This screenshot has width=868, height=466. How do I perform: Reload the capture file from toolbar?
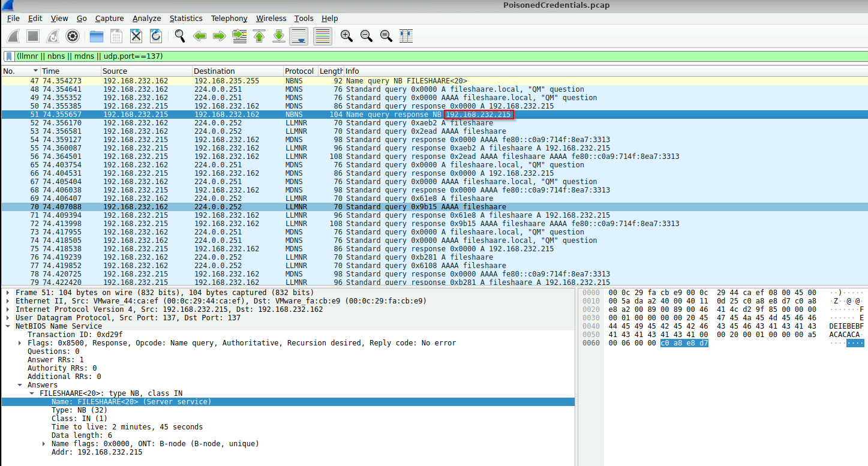(x=156, y=37)
